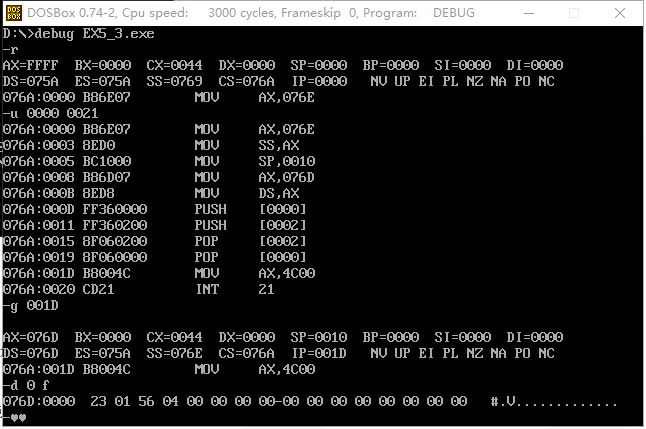This screenshot has width=646, height=429.
Task: Click the 'MOV SS,AX' instruction line
Action: coord(151,145)
